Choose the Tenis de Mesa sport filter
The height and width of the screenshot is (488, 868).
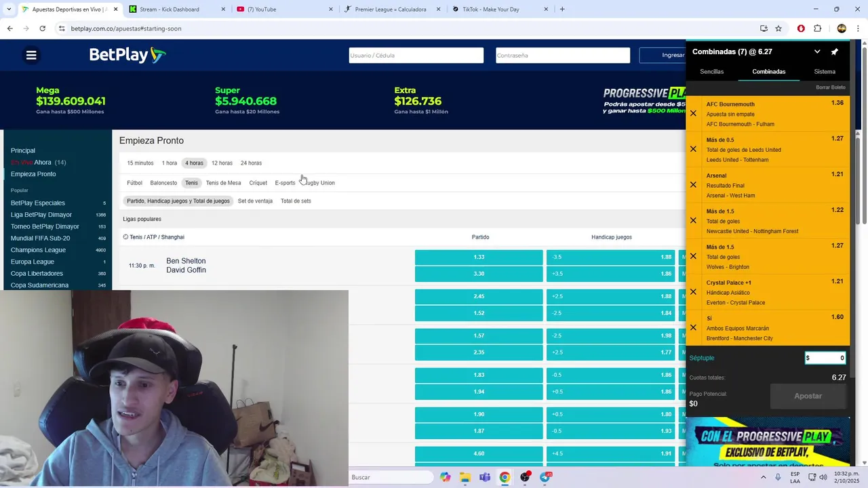[x=223, y=183]
